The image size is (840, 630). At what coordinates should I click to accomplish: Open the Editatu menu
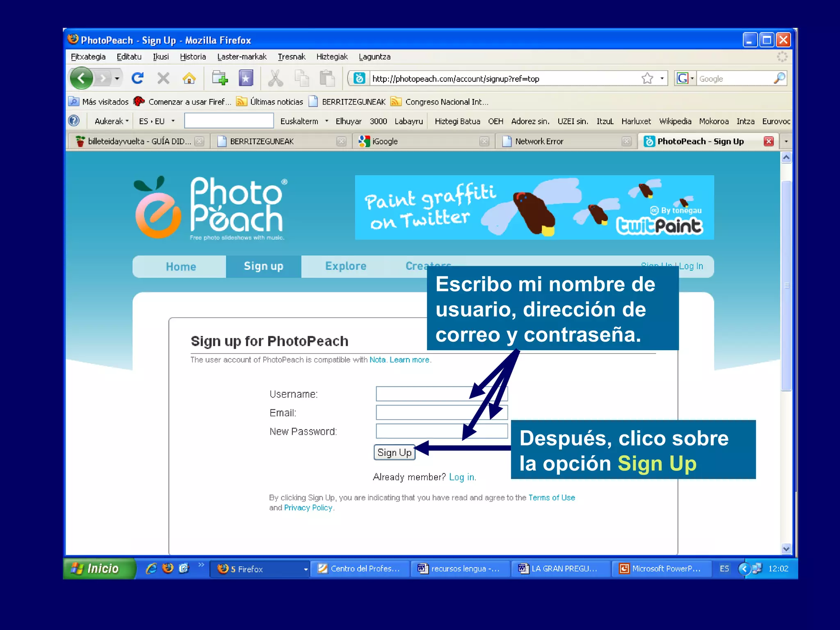click(x=129, y=57)
